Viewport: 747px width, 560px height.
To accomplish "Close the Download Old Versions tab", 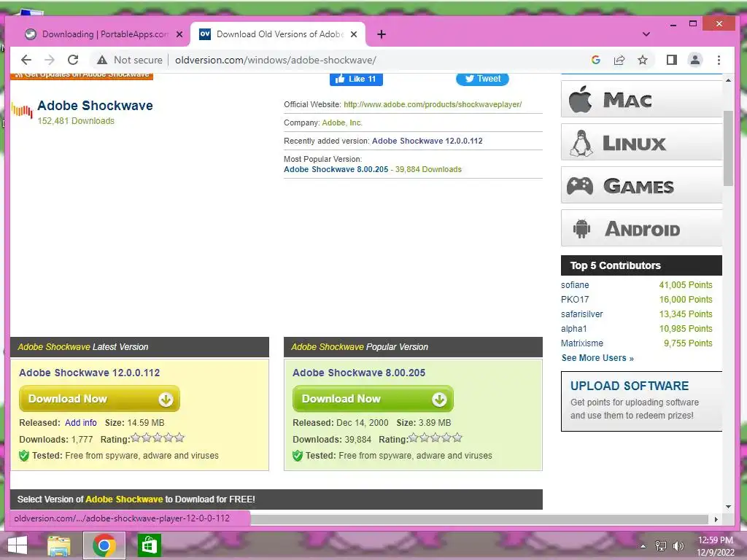I will tap(354, 34).
